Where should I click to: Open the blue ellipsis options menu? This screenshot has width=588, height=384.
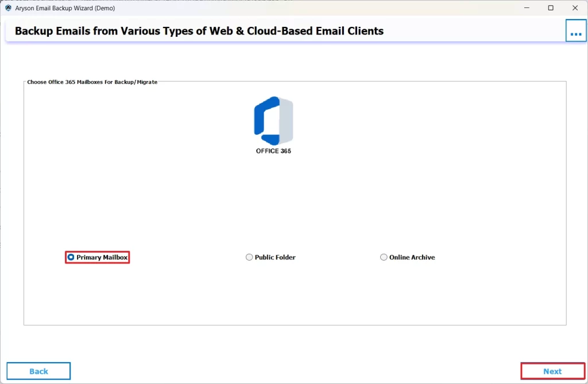pos(576,30)
